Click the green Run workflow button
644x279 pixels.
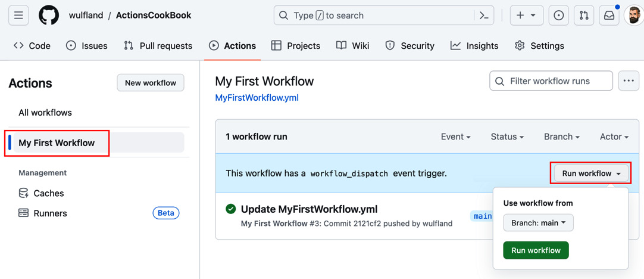click(536, 250)
